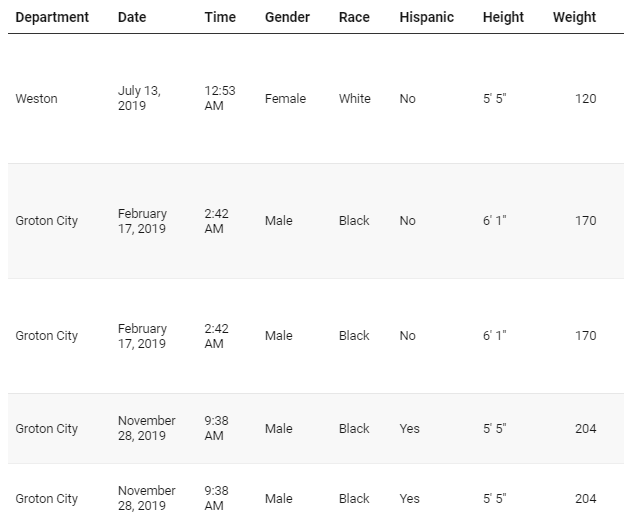Sort by the Race column header

(354, 17)
